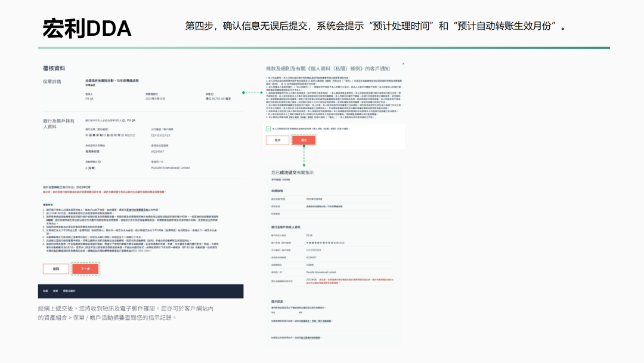Image resolution: width=644 pixels, height=363 pixels.
Task: Click the estimated effective month info icon
Action: 73,187
